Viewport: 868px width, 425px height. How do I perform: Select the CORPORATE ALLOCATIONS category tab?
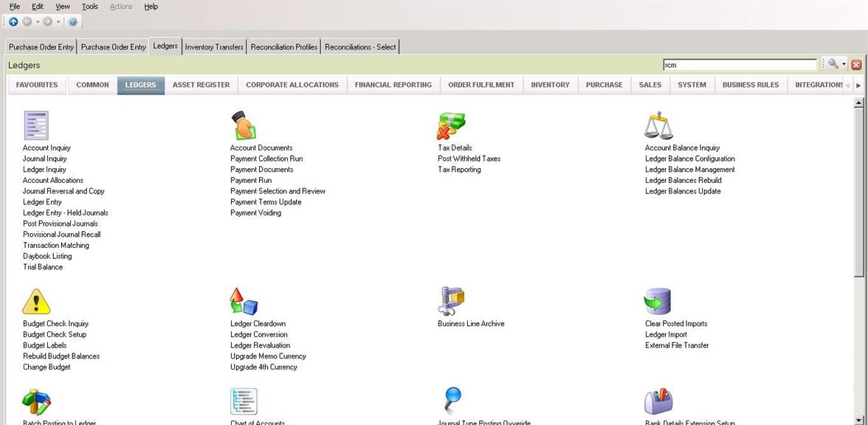292,86
